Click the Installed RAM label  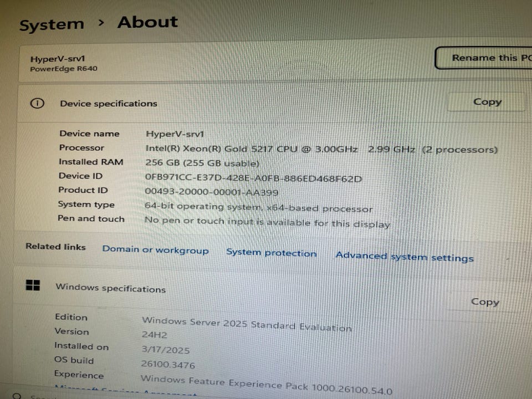(91, 162)
